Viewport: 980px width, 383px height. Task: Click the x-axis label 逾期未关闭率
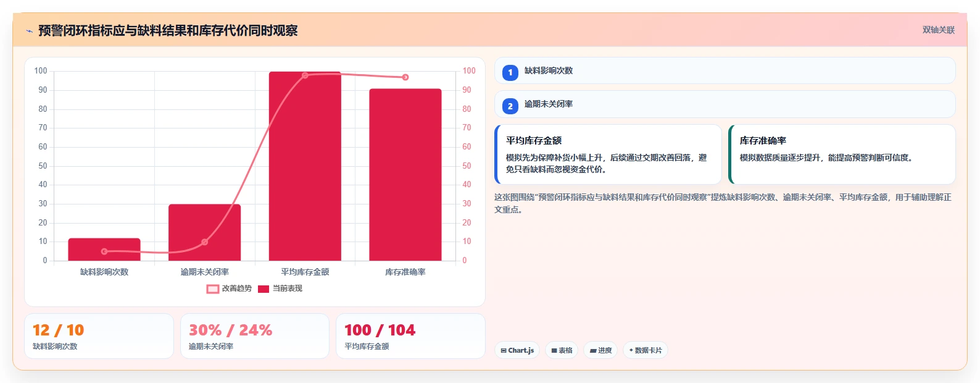(x=204, y=272)
